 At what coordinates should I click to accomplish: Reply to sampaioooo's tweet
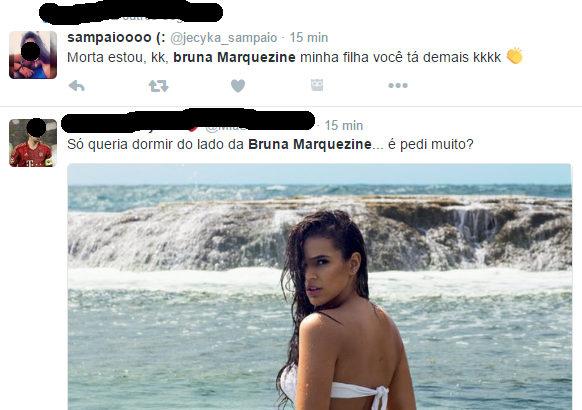[77, 86]
